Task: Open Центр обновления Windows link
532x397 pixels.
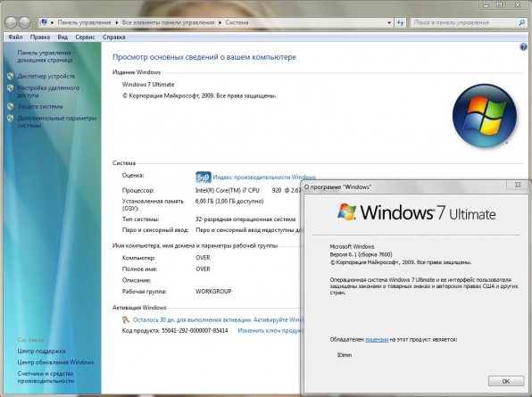Action: tap(55, 362)
